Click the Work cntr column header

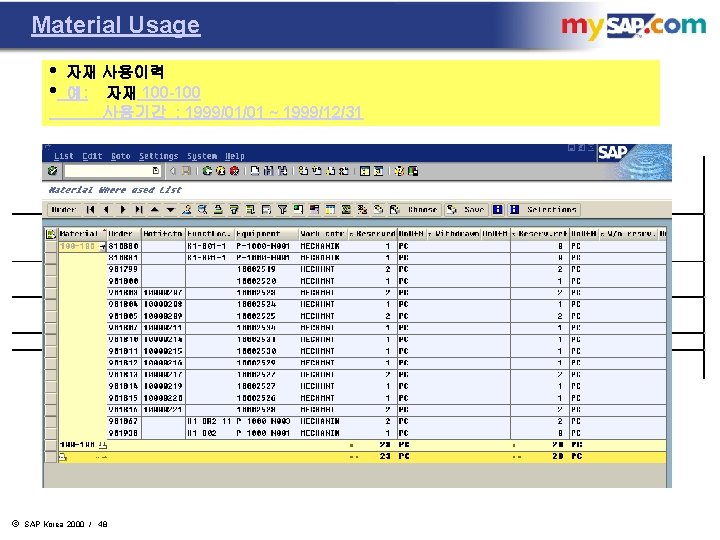(x=323, y=234)
